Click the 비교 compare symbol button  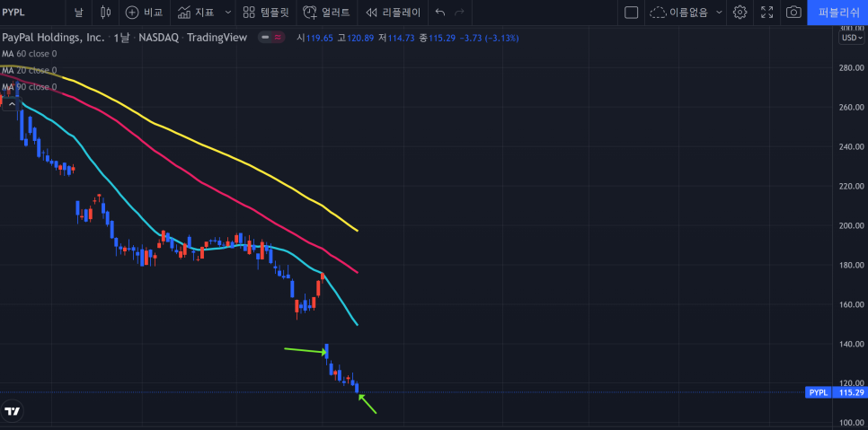point(143,13)
